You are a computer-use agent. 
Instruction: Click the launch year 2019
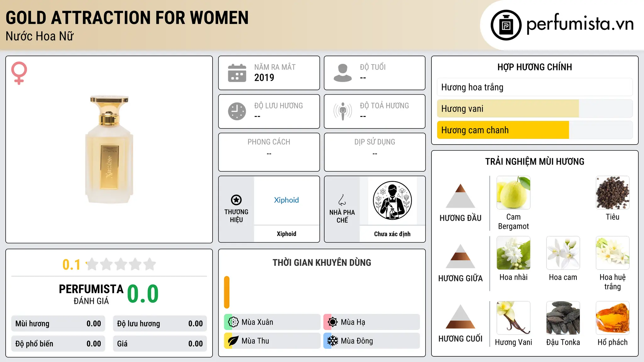click(x=264, y=78)
